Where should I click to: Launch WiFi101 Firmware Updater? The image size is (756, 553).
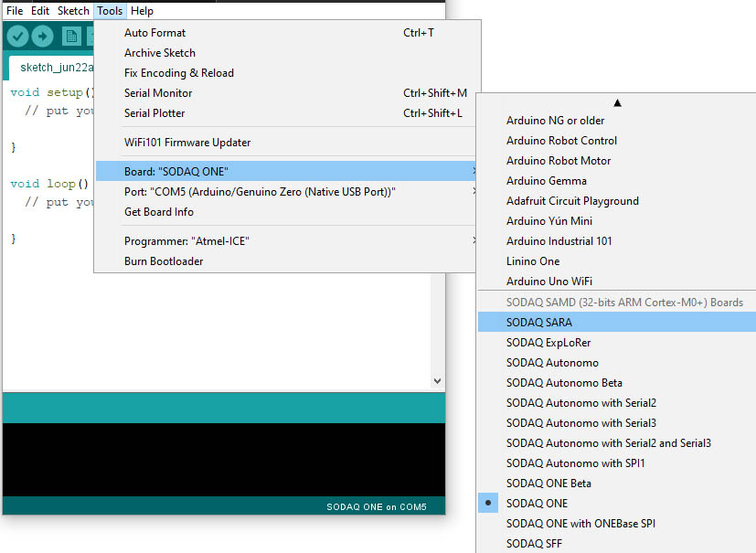186,143
